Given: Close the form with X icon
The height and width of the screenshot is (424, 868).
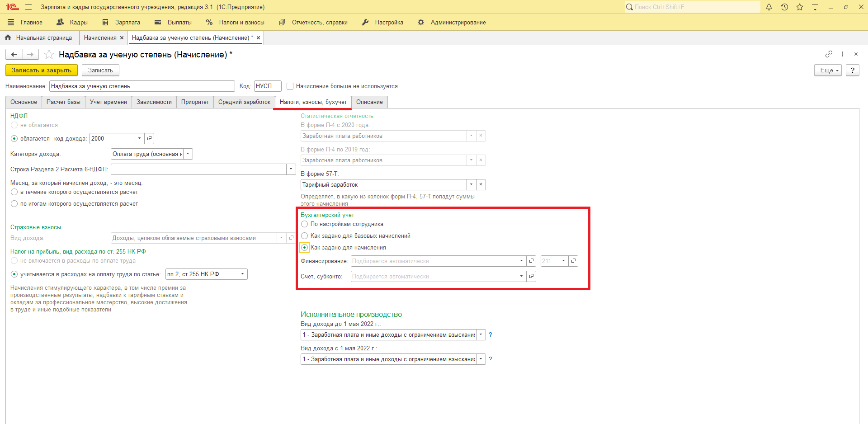Looking at the screenshot, I should coord(856,54).
